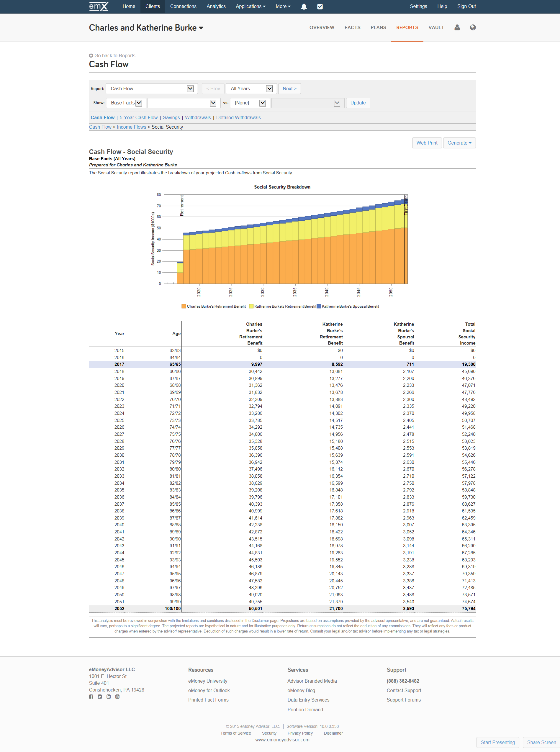Open Help in the top bar
Image resolution: width=560 pixels, height=752 pixels.
coord(442,6)
